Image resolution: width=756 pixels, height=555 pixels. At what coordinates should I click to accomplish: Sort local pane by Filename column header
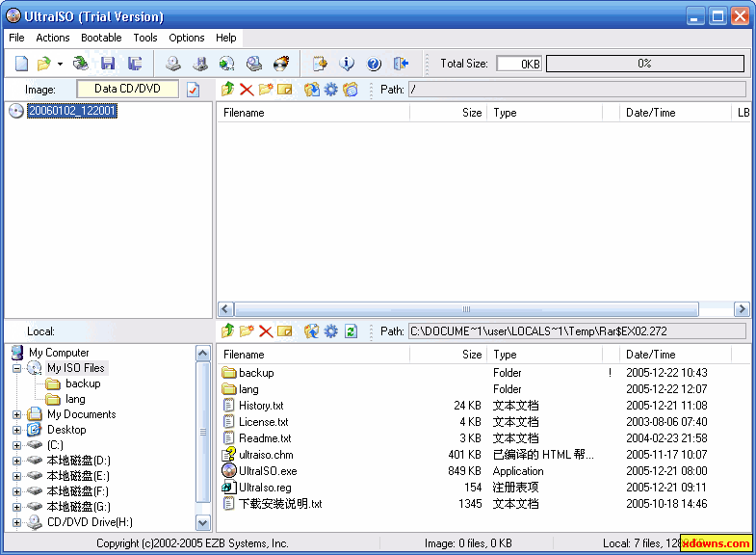click(313, 355)
